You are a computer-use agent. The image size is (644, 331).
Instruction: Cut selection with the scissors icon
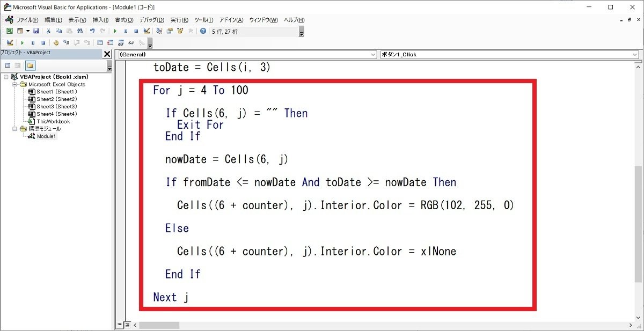click(x=48, y=31)
